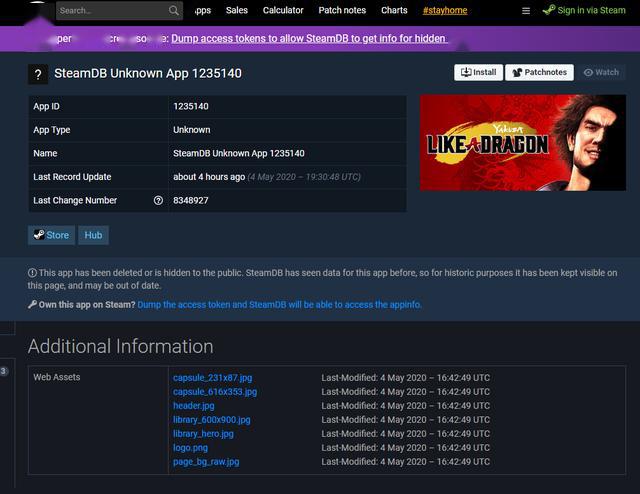Screen dimensions: 640x494
Task: Open library_hero.jpg asset link
Action: [203, 434]
